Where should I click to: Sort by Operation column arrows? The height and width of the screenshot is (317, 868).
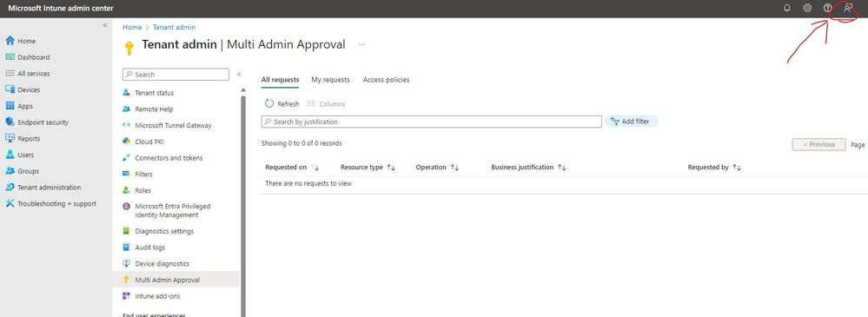click(454, 167)
